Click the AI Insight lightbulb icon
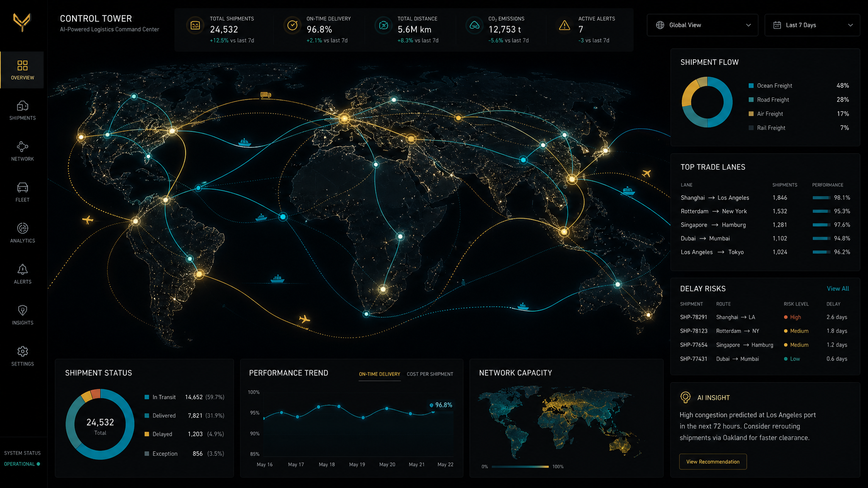This screenshot has width=868, height=488. point(685,397)
